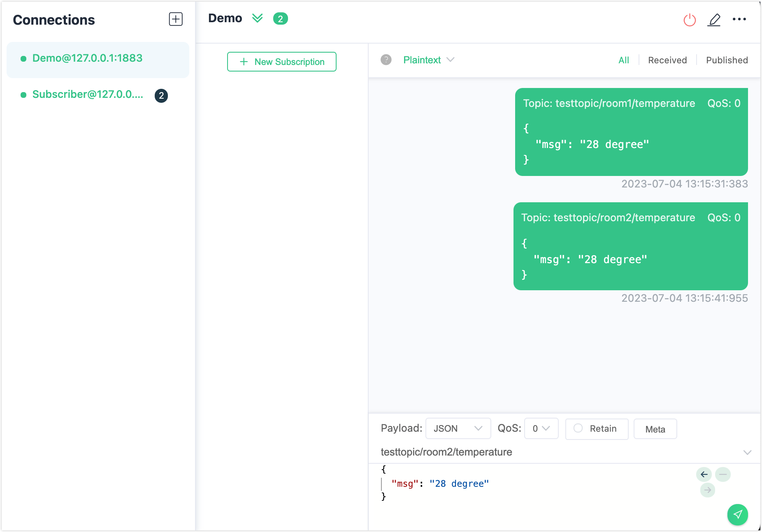Click the edit connection pencil icon

click(714, 20)
